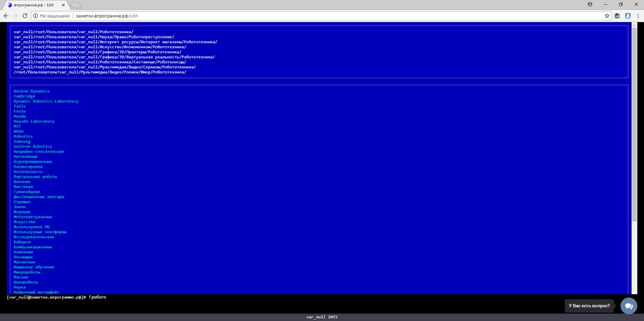
Task: Open the Chrome three-dot menu
Action: tap(638, 16)
